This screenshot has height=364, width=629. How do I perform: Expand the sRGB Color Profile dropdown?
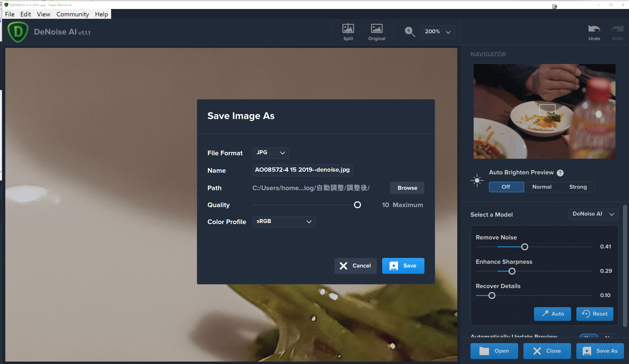pos(284,222)
